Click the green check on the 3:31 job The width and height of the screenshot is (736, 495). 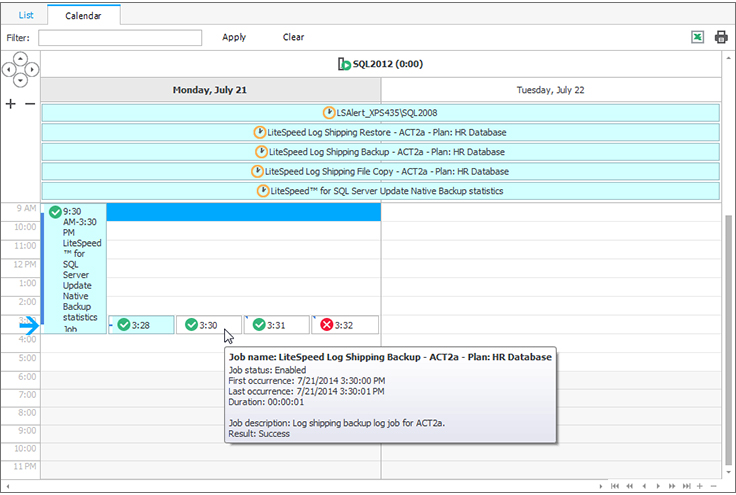(x=259, y=325)
